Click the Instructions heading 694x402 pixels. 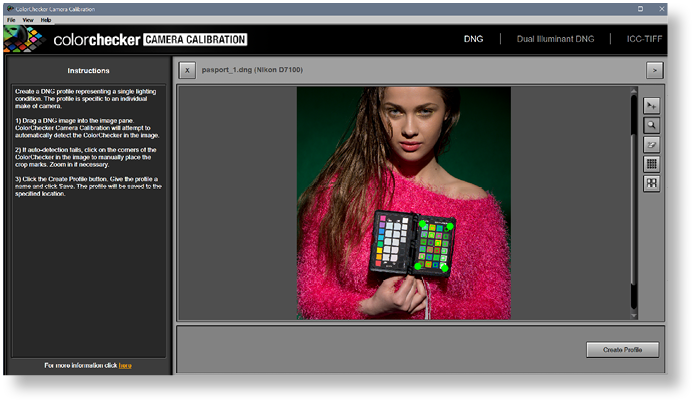[x=88, y=71]
